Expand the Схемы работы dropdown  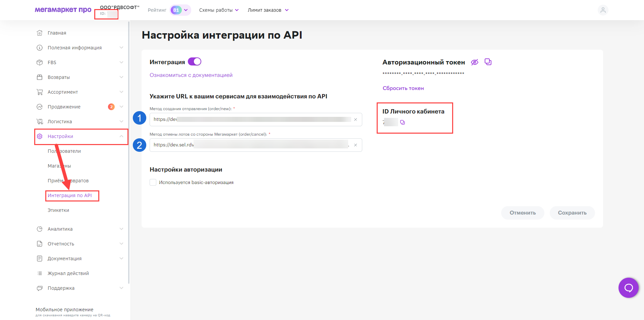coord(219,10)
